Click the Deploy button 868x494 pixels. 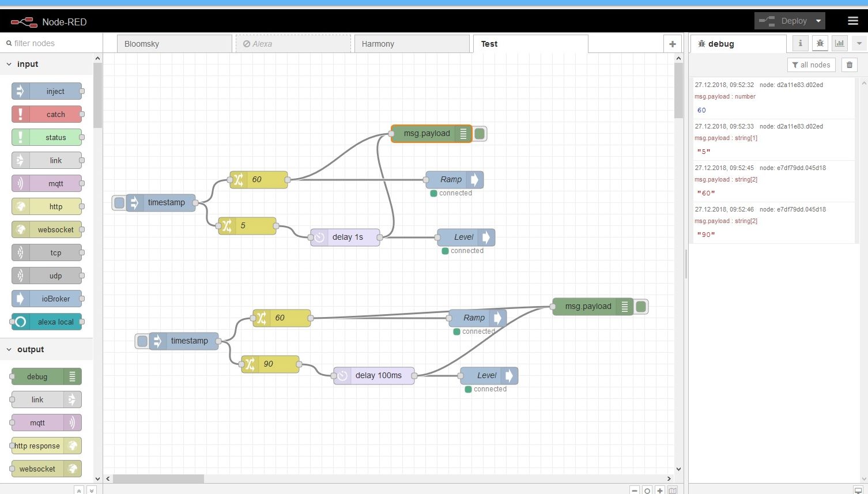click(783, 21)
